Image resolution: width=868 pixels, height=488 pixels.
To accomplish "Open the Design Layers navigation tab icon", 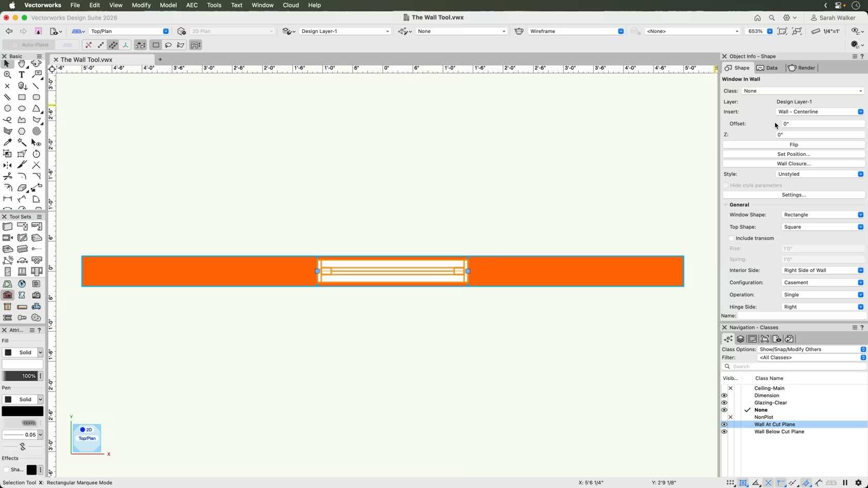I will 740,339.
